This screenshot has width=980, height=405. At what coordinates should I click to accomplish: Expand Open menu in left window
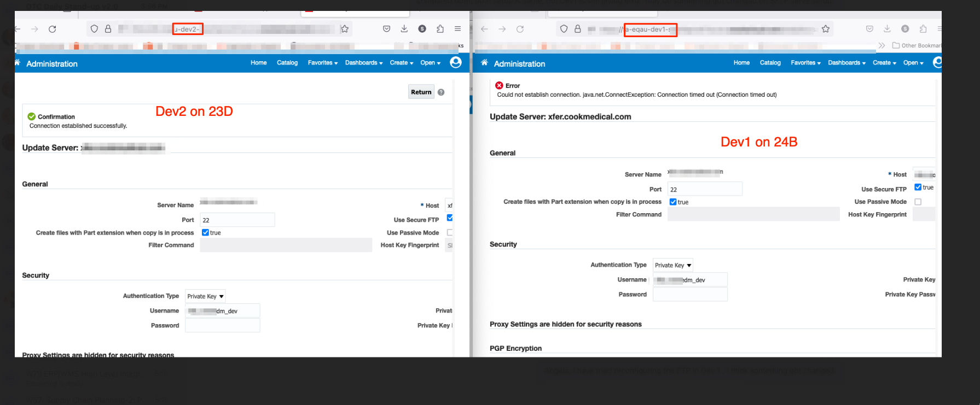pos(430,63)
